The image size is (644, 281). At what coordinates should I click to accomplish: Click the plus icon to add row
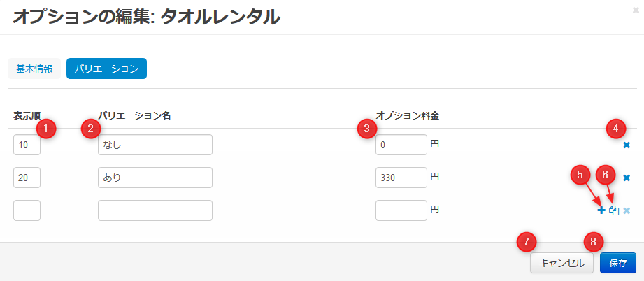coord(601,210)
